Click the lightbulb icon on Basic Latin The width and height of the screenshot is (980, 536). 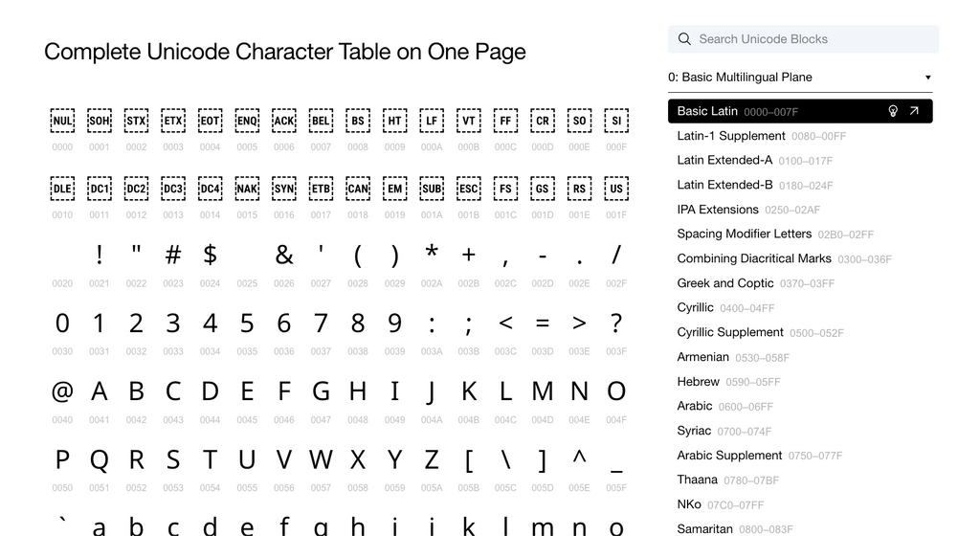point(893,111)
